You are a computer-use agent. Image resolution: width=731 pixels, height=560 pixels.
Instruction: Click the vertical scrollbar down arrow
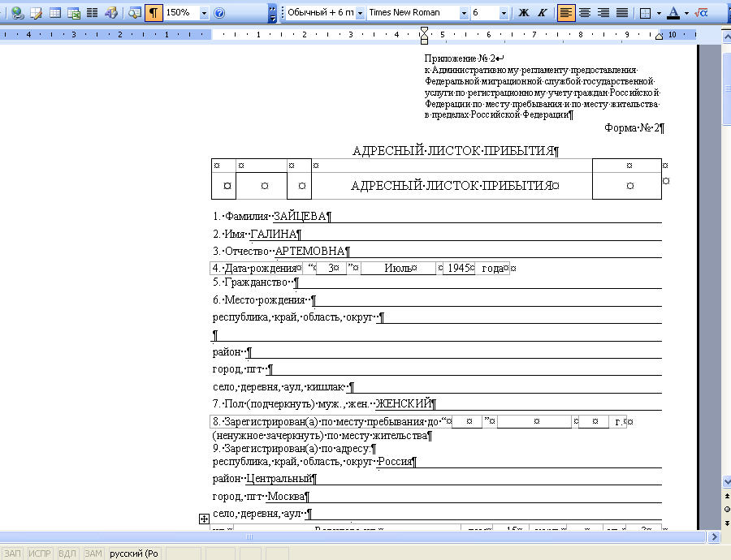click(726, 481)
